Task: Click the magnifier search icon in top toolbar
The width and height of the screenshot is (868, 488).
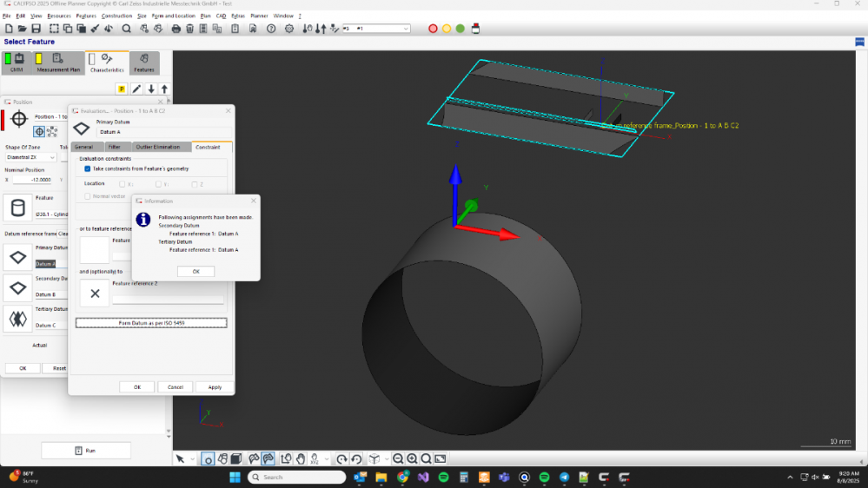Action: (x=127, y=29)
